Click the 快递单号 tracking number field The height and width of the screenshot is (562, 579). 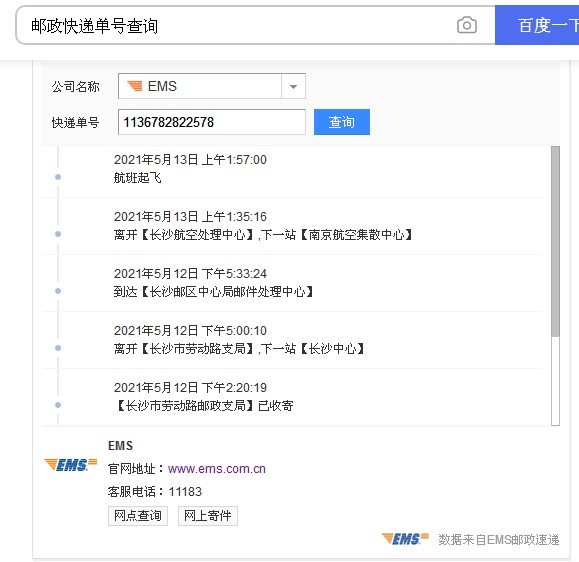pos(212,122)
